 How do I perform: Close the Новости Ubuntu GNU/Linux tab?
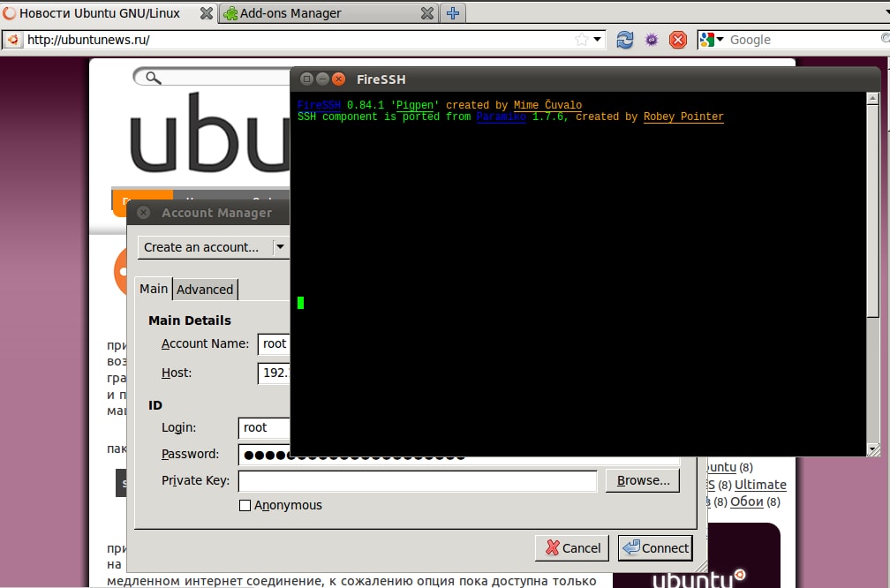point(206,13)
